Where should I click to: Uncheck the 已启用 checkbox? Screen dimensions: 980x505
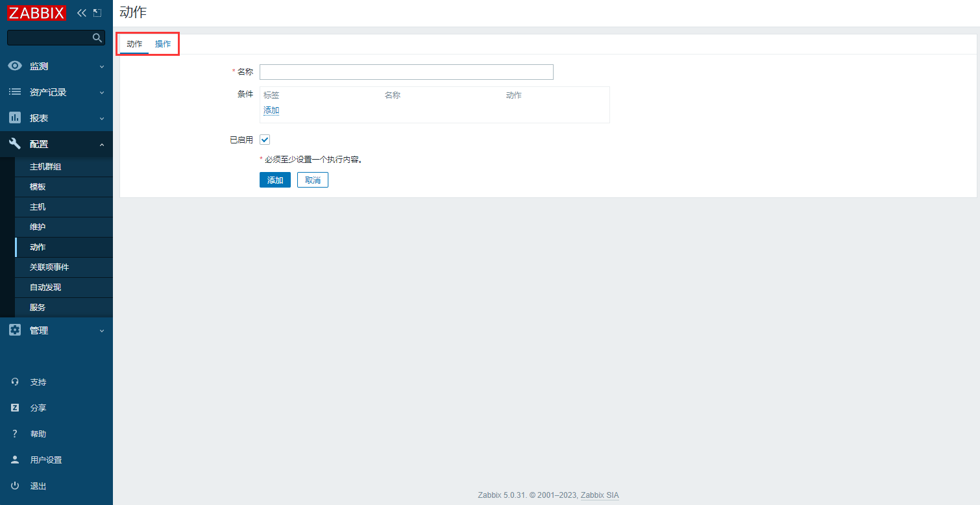(x=265, y=140)
